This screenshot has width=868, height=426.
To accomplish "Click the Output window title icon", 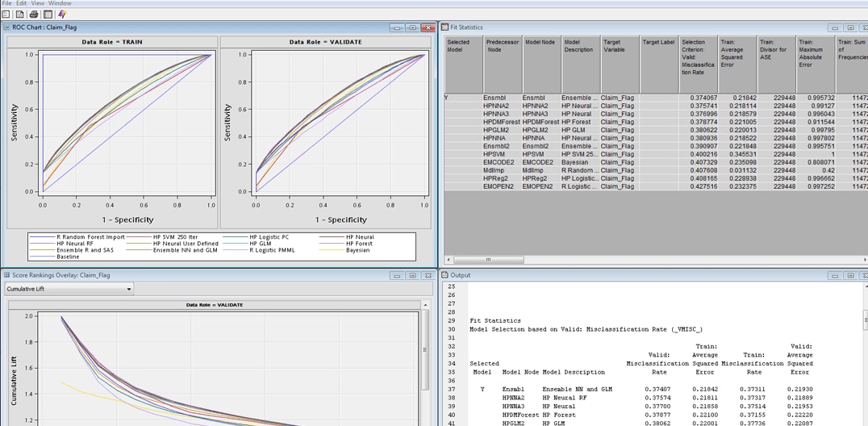I will click(x=444, y=275).
